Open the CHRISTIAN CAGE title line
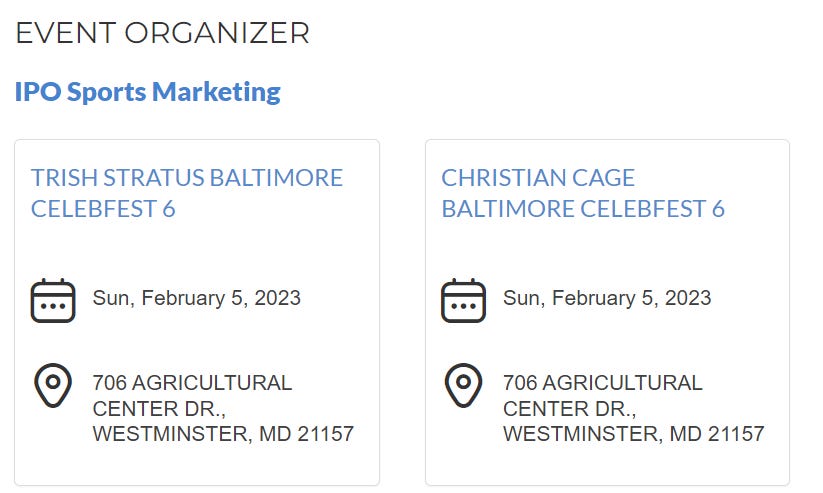 point(538,178)
